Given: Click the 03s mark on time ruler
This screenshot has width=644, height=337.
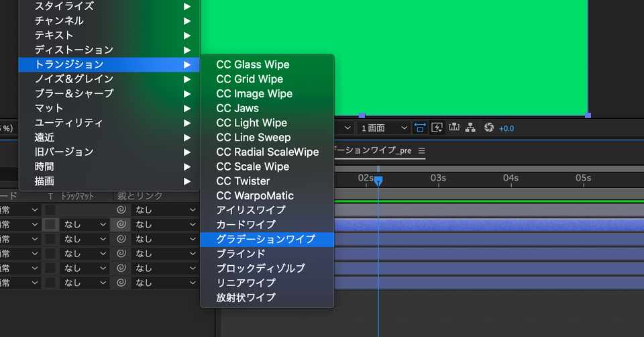Looking at the screenshot, I should point(438,178).
